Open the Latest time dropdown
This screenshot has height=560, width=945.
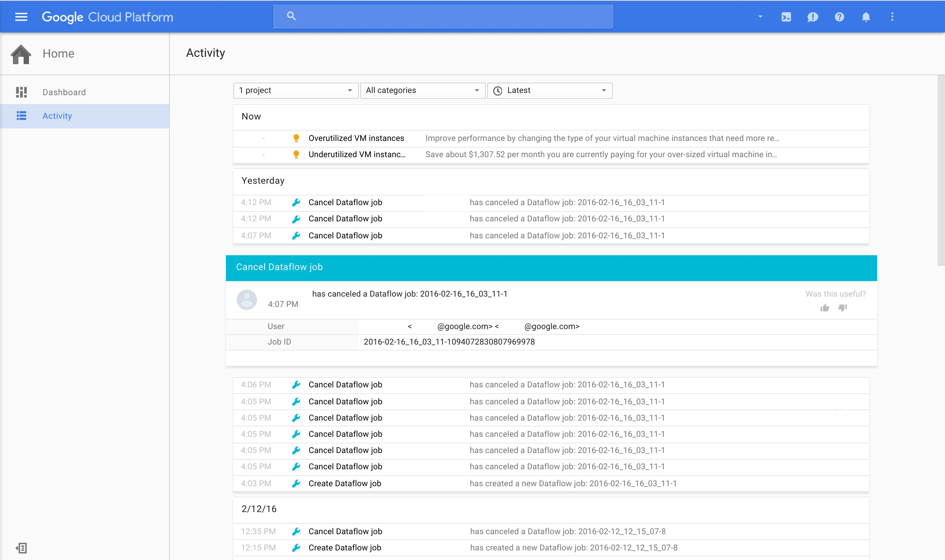tap(550, 90)
